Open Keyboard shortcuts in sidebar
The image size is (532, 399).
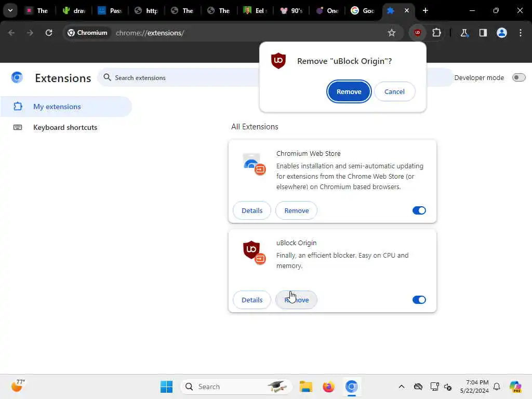pyautogui.click(x=66, y=128)
